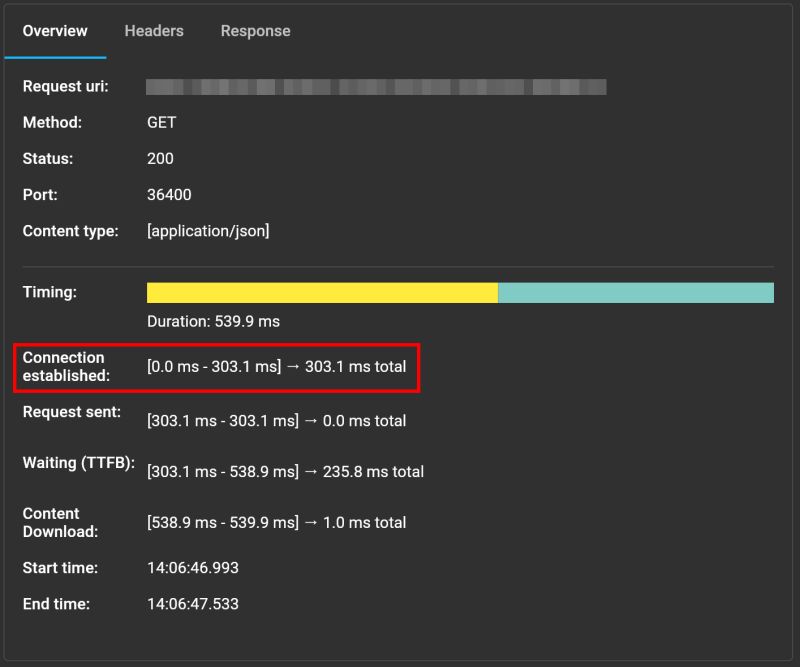
Task: Select the Connection established total 303.1 ms
Action: [356, 367]
